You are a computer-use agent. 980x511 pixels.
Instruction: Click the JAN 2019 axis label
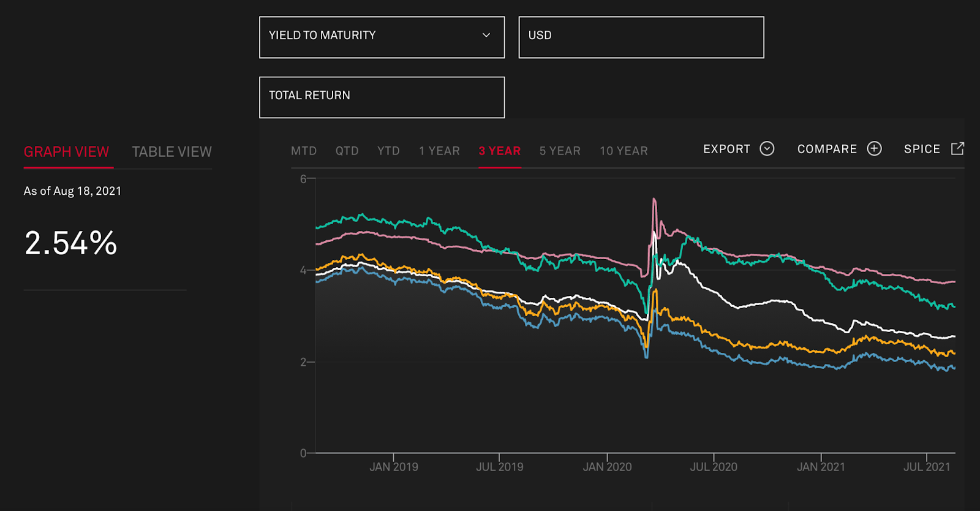point(394,467)
